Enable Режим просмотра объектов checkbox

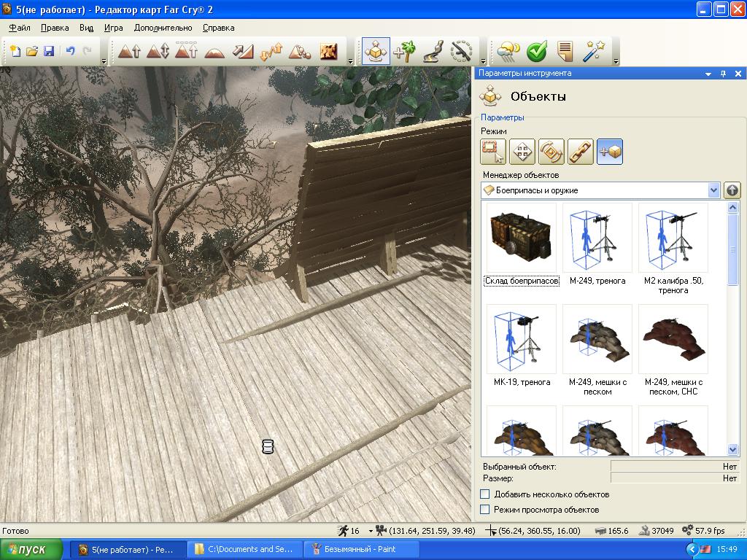[485, 509]
